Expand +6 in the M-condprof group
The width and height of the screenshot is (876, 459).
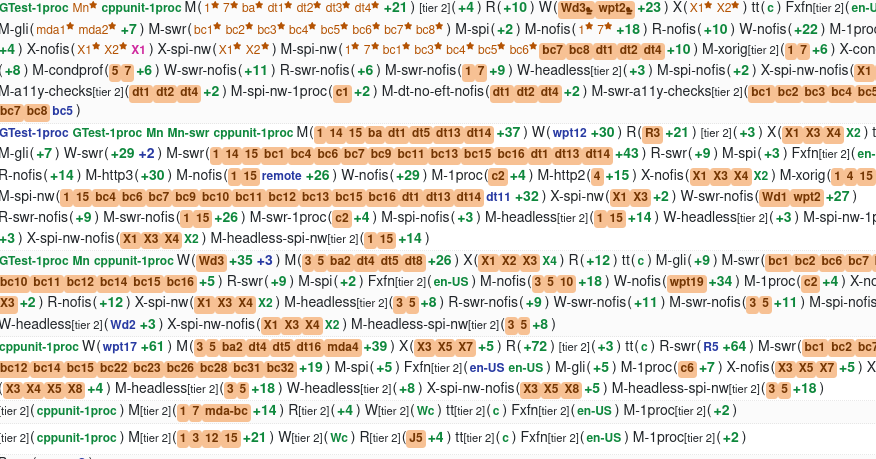click(x=144, y=71)
